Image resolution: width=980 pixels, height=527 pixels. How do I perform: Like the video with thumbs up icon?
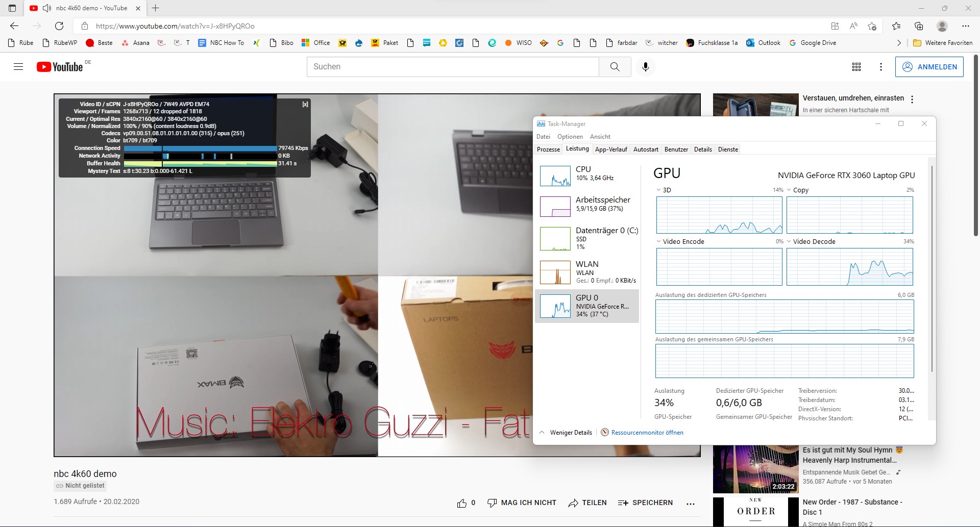point(462,503)
